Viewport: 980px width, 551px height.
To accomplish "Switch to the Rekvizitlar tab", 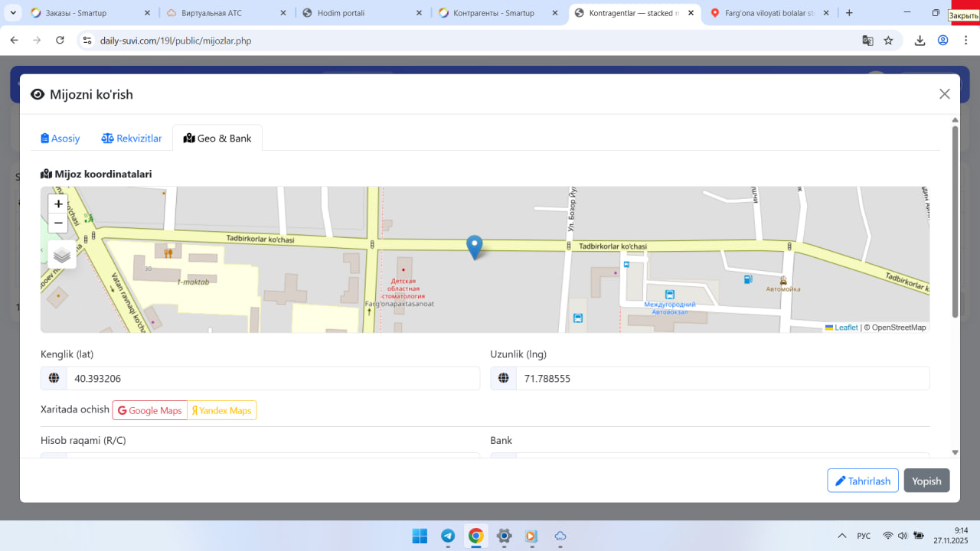I will pyautogui.click(x=132, y=139).
